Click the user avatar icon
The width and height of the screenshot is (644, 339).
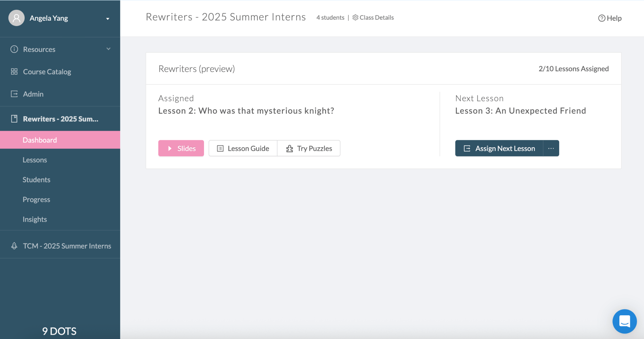[16, 18]
